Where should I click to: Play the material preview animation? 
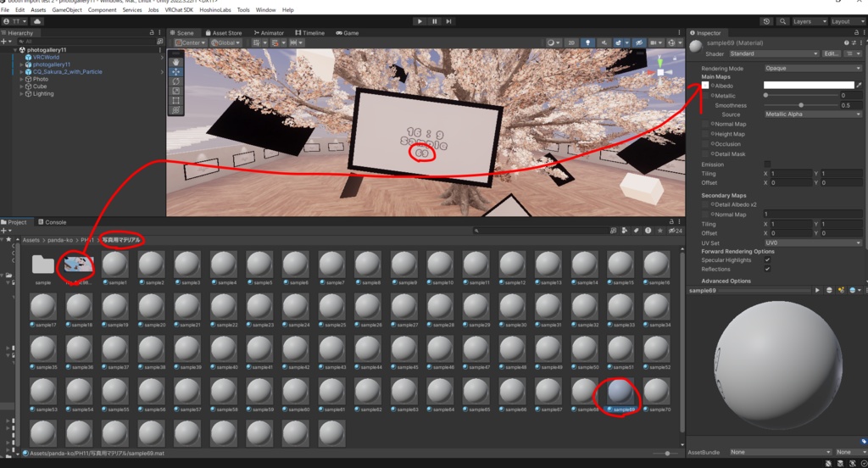[x=817, y=290]
